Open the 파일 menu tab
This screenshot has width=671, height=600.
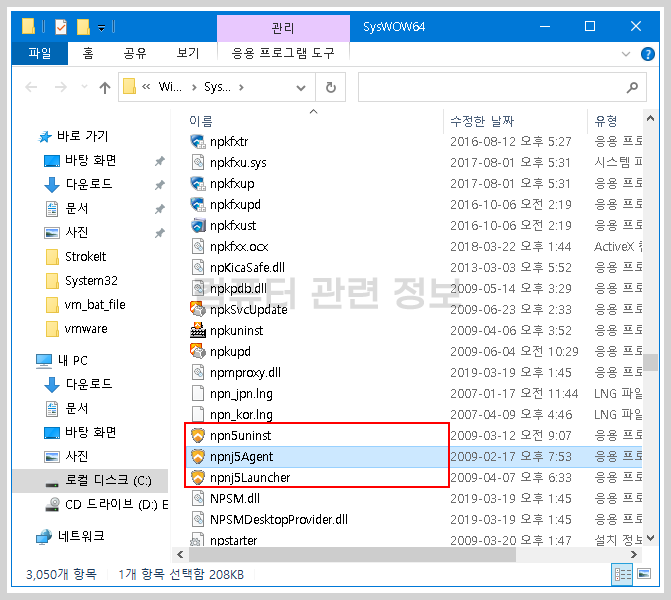[x=40, y=53]
